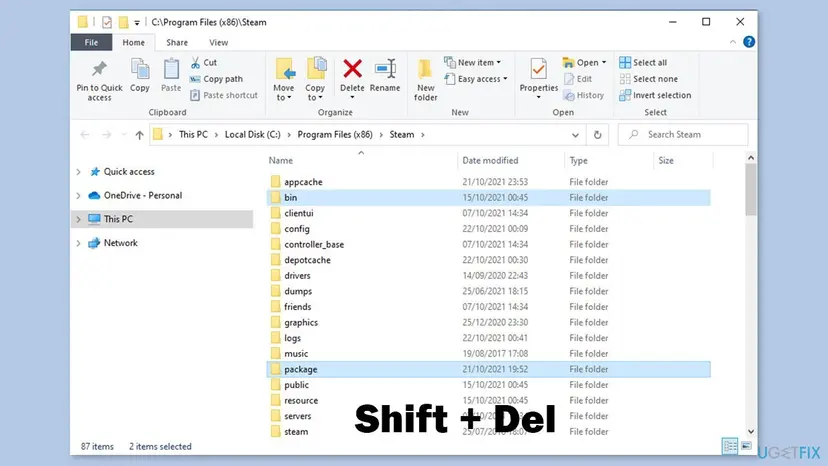
Task: Click Select none in the ribbon
Action: click(648, 79)
